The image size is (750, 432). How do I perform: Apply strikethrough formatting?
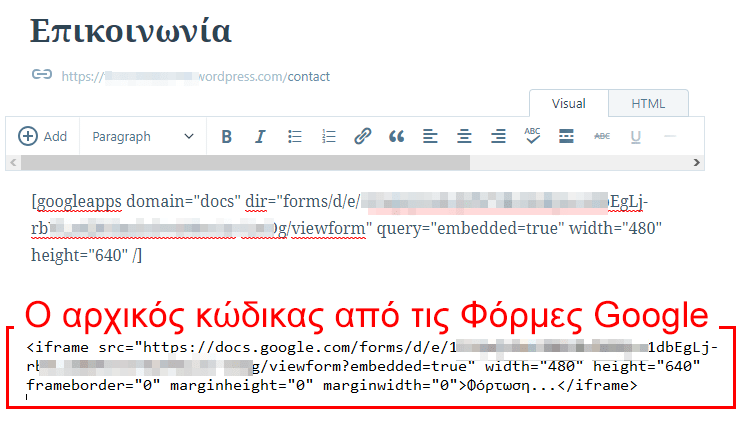602,136
